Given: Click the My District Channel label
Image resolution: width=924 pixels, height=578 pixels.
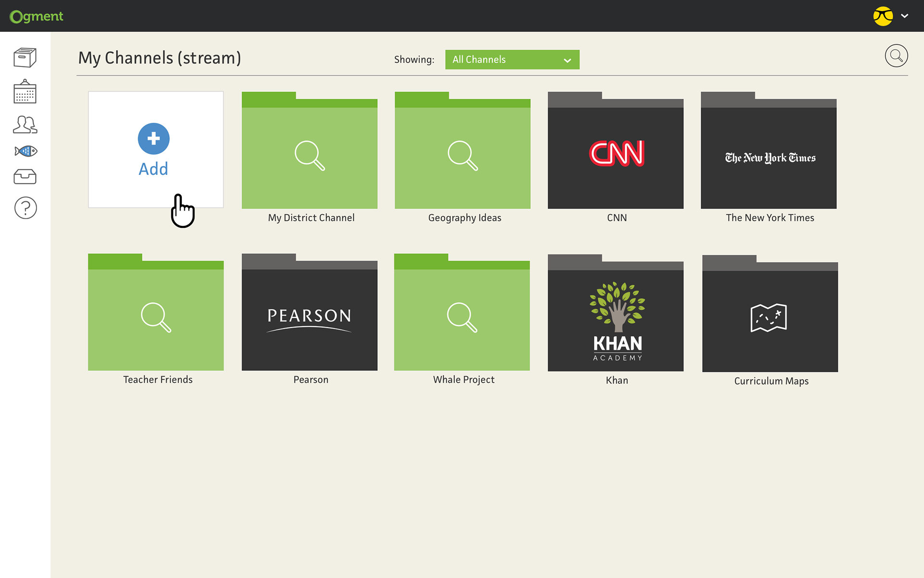Looking at the screenshot, I should (x=311, y=218).
